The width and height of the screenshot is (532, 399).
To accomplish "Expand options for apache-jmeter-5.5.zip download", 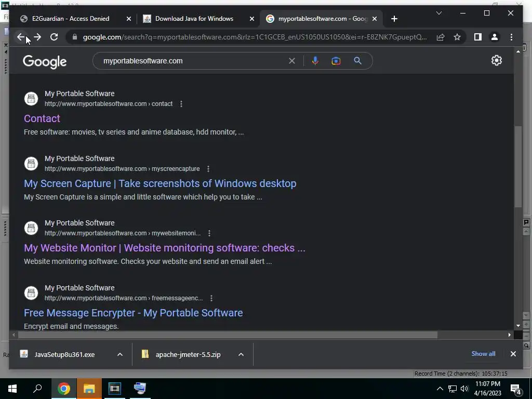I will tap(241, 354).
